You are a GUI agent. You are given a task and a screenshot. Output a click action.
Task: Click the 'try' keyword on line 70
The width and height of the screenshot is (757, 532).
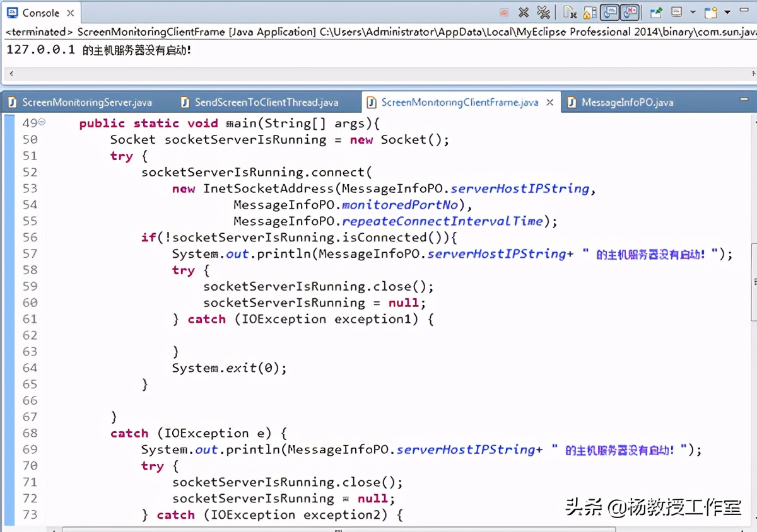coord(153,466)
